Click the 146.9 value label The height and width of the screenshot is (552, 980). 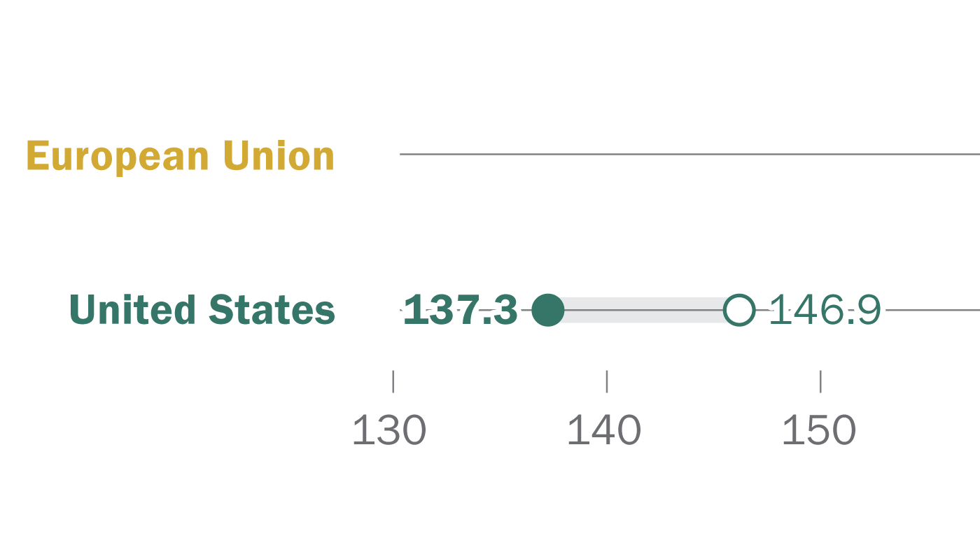pos(825,310)
